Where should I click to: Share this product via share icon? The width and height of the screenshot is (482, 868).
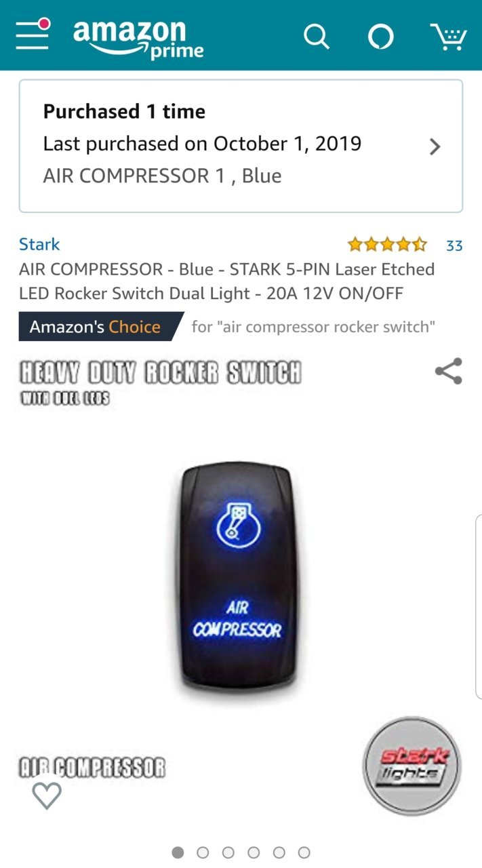(x=448, y=371)
